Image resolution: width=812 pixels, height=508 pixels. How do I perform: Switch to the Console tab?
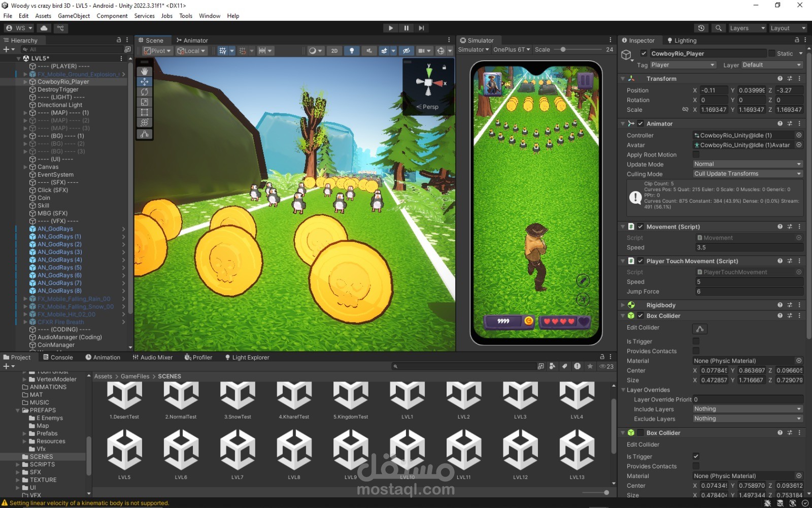58,357
